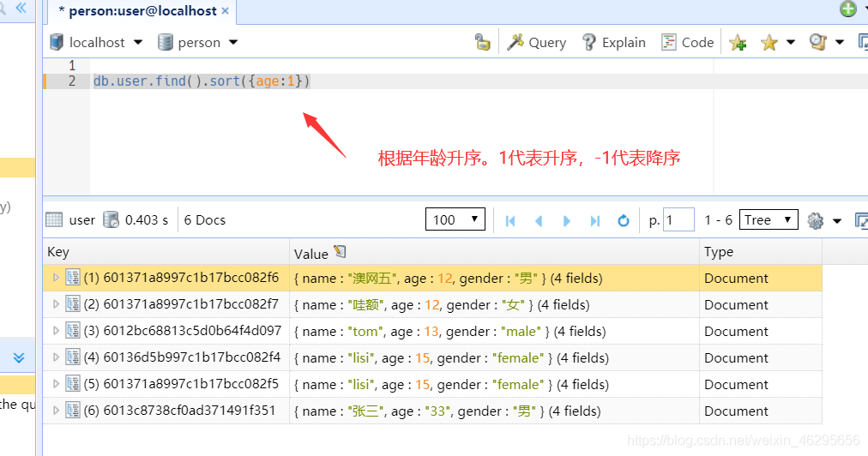Open the results settings gear icon
Viewport: 868px width, 456px height.
tap(816, 221)
